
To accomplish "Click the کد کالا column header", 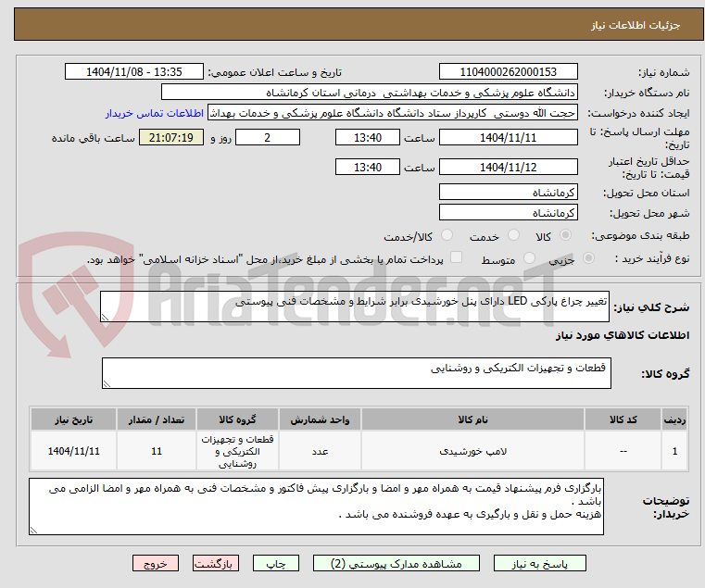I will [623, 419].
